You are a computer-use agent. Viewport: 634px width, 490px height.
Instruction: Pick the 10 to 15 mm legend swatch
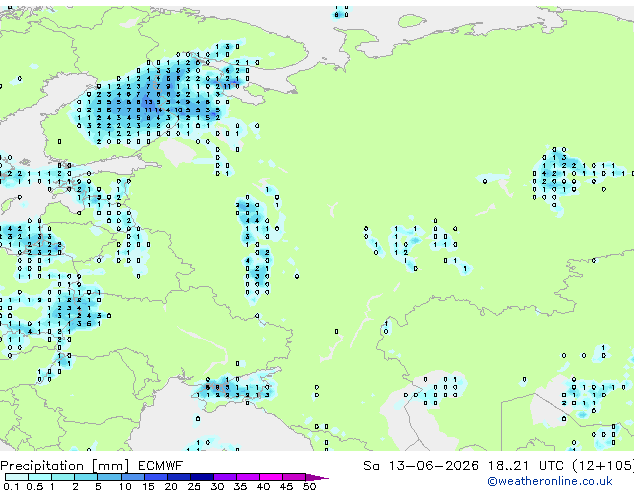(x=133, y=477)
